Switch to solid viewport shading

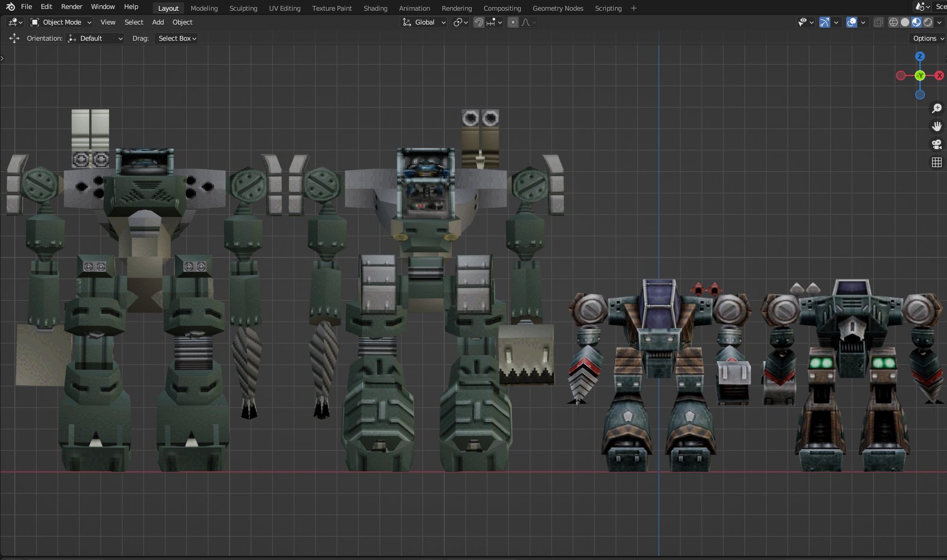click(x=905, y=22)
